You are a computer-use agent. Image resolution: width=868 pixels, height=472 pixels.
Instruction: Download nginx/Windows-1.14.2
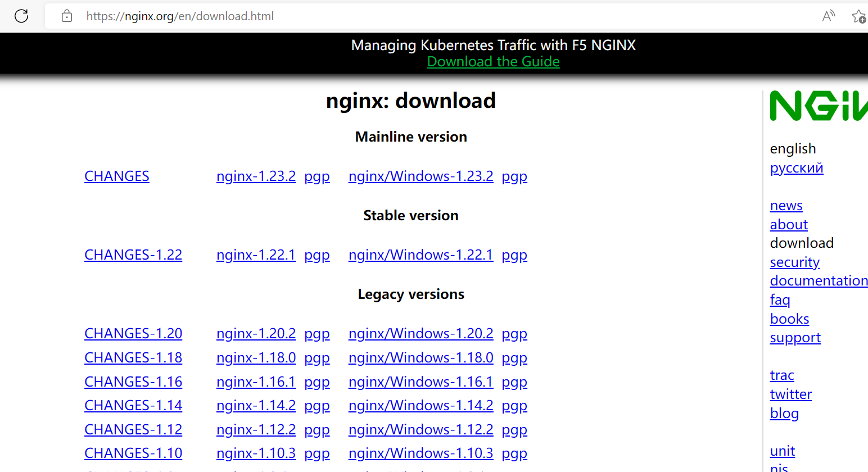pyautogui.click(x=421, y=405)
